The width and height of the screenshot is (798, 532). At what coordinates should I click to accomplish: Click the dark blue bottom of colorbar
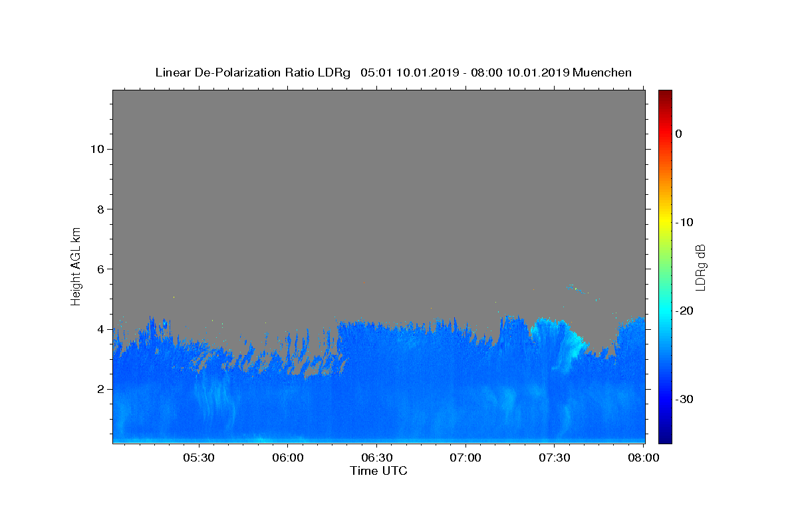coord(665,438)
